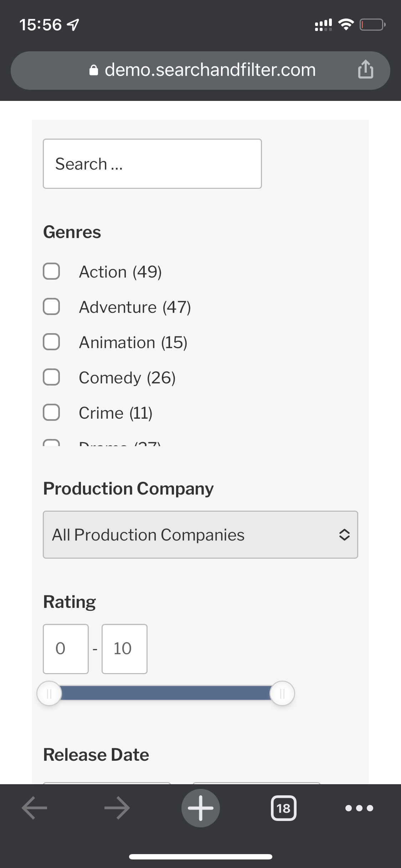
Task: Click the rating slider's left handle
Action: pyautogui.click(x=49, y=693)
